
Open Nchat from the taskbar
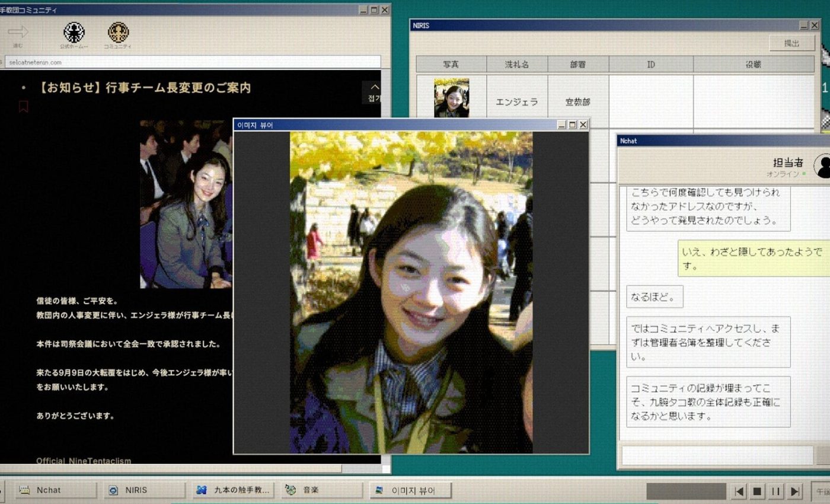point(56,490)
